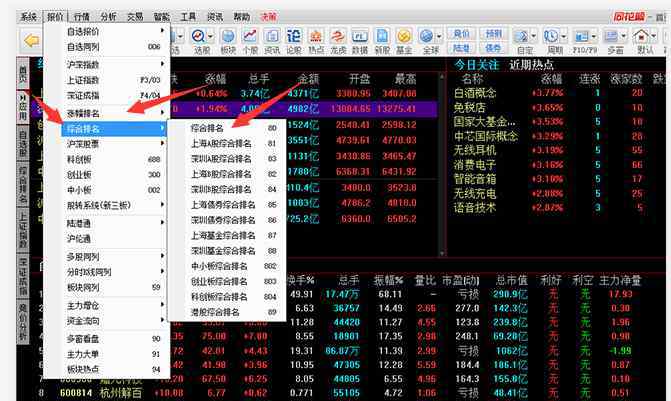Open the 交易 menu
The width and height of the screenshot is (671, 401).
[x=135, y=17]
